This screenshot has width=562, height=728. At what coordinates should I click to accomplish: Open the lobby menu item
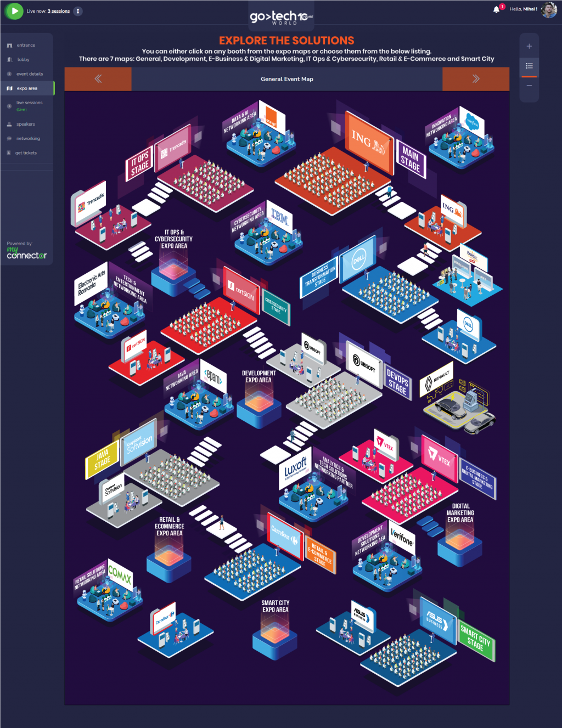[23, 59]
